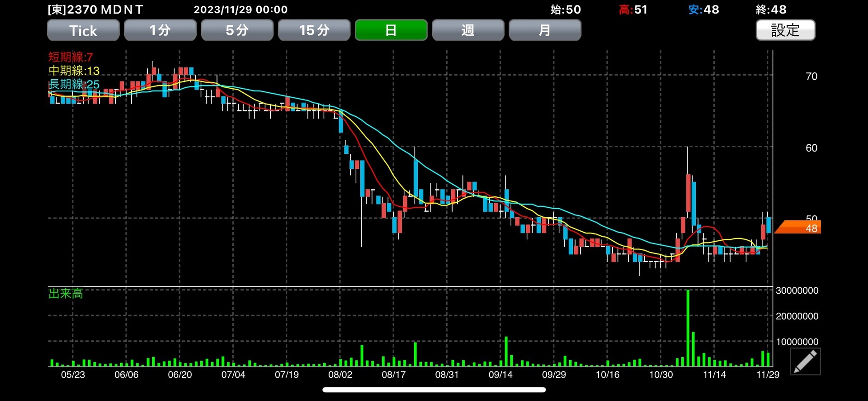Tap the 09/29 date axis label
The width and height of the screenshot is (868, 401).
[554, 375]
